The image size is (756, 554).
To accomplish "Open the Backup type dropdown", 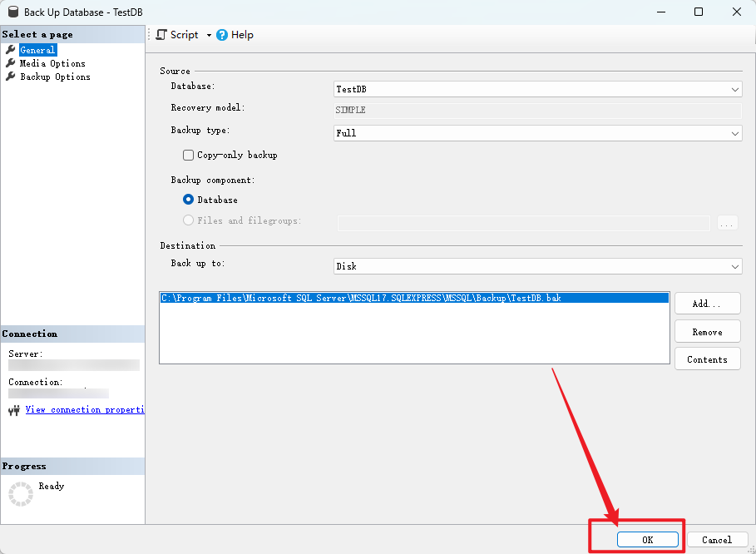I will point(537,133).
